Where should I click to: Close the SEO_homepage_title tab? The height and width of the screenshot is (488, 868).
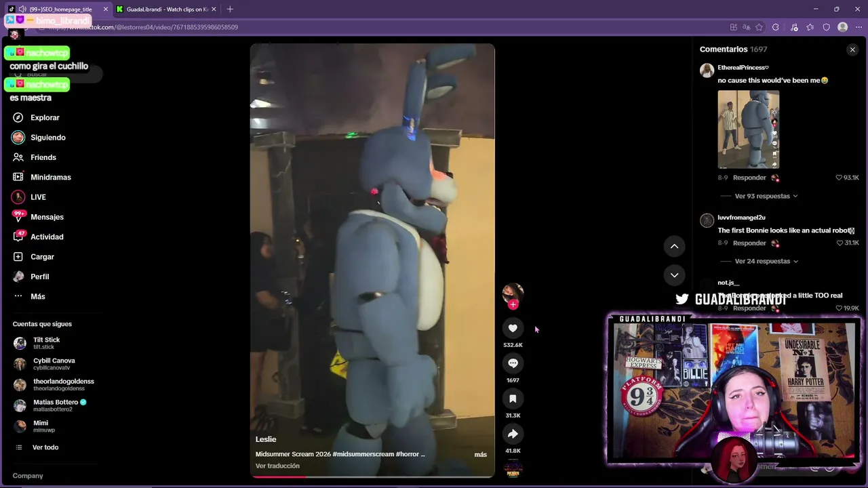tap(105, 9)
